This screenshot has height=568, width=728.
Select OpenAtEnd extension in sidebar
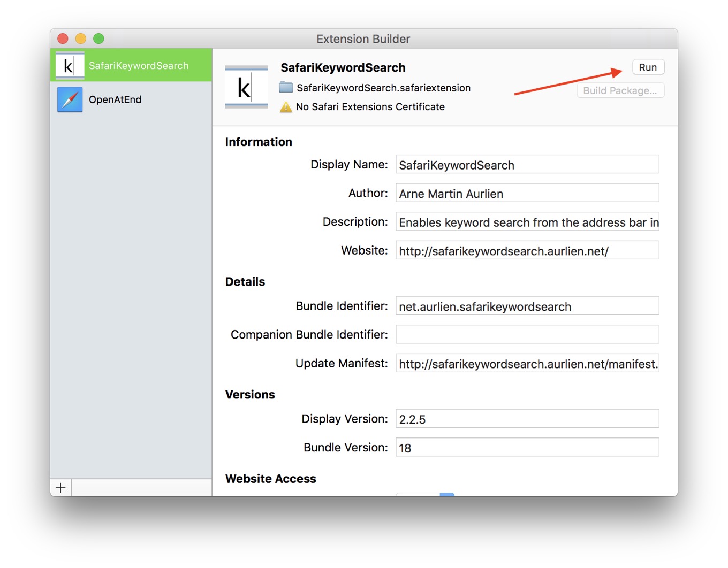coord(131,99)
